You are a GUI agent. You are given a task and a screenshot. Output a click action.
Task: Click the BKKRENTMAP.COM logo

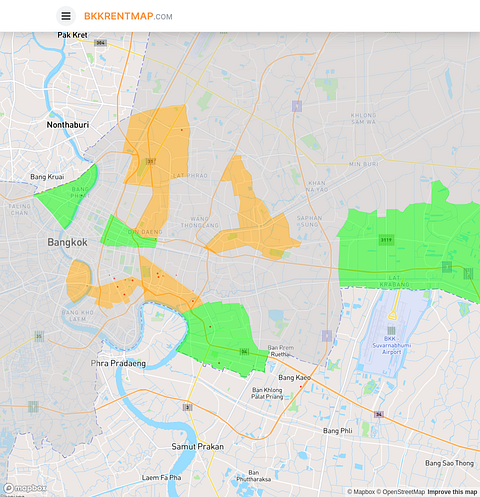(128, 16)
